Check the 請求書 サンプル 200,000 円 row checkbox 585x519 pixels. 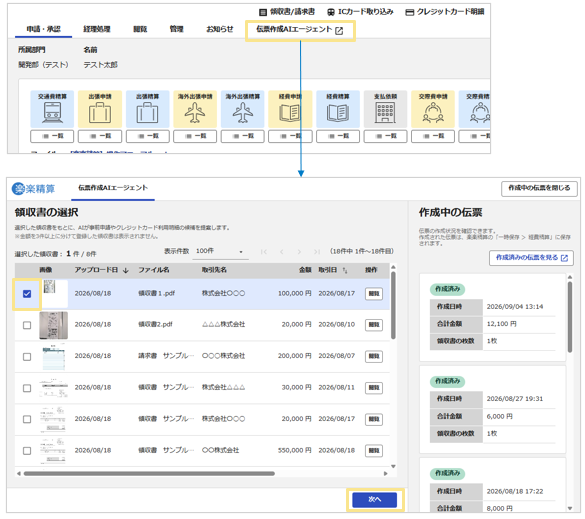pos(27,357)
